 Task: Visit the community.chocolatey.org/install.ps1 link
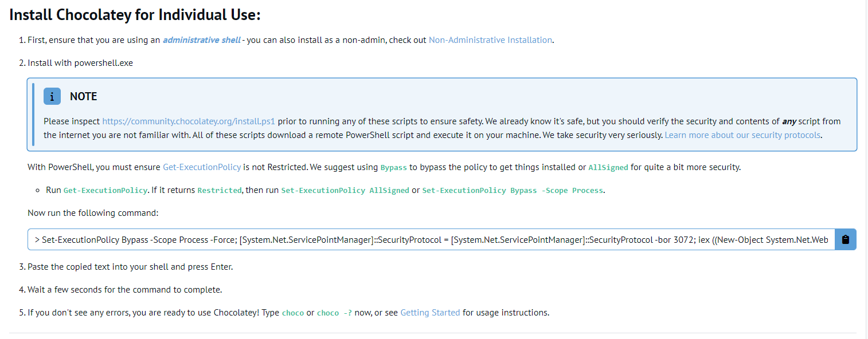[x=189, y=121]
